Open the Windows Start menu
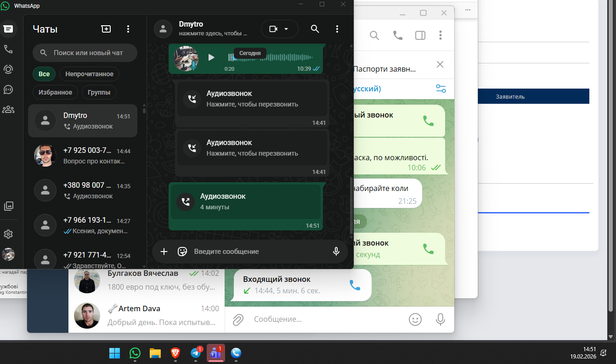 114,353
